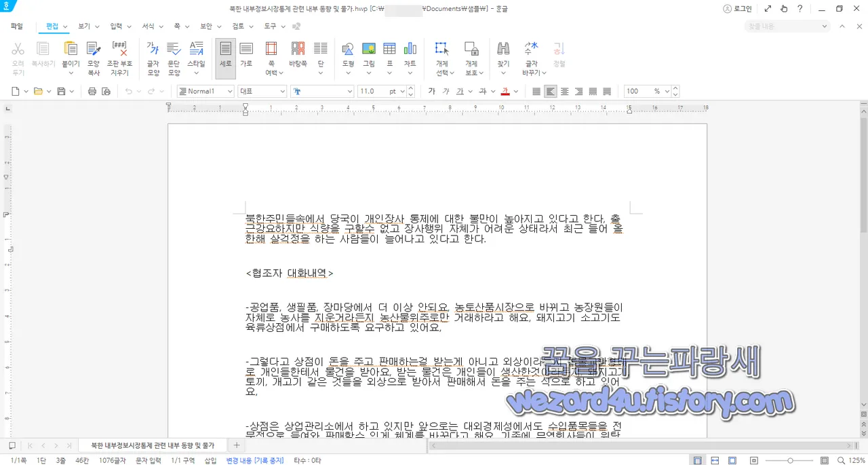Open the 검토 menu
Image resolution: width=868 pixels, height=465 pixels.
(242, 26)
